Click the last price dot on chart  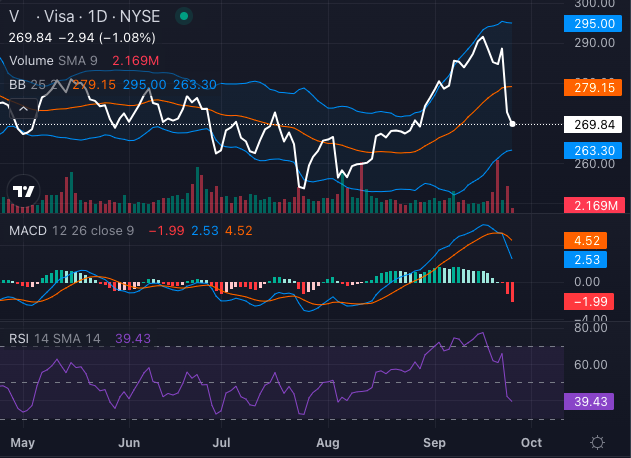point(512,124)
